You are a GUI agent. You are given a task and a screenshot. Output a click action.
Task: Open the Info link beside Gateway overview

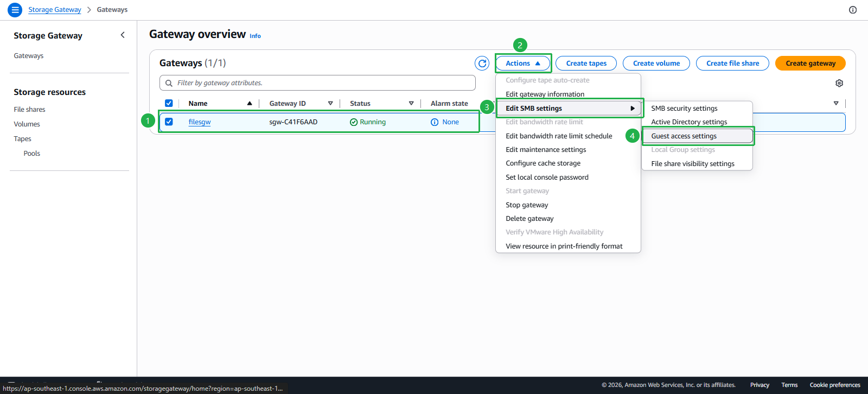click(x=255, y=36)
